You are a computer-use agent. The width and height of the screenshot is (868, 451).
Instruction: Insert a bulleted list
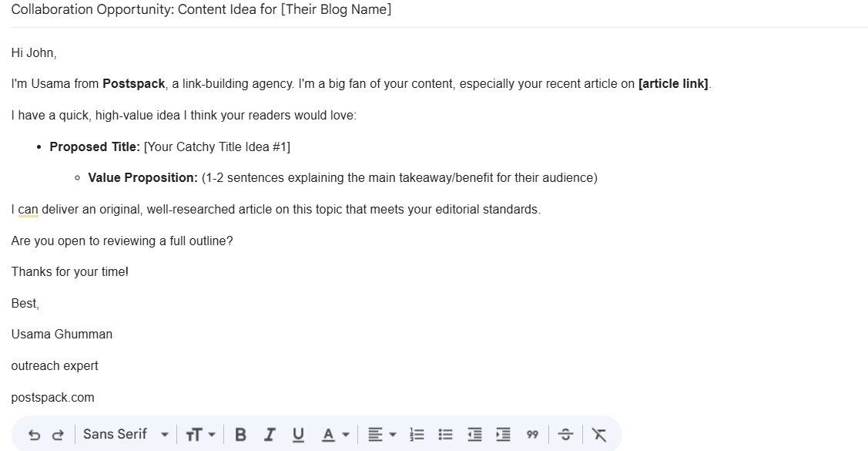point(445,435)
